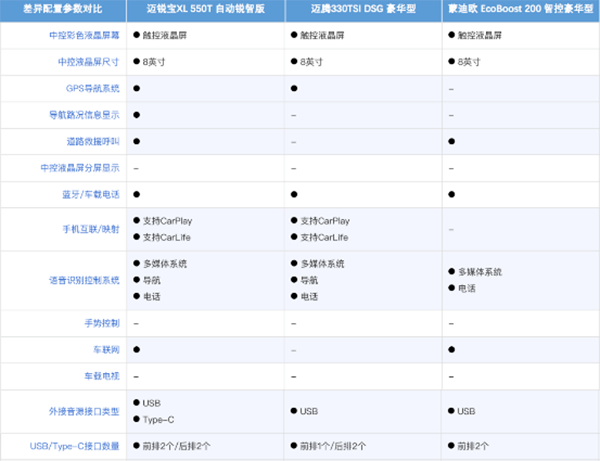The height and width of the screenshot is (461, 600).
Task: Click 前排2个/后排2个 cell
Action: [176, 446]
